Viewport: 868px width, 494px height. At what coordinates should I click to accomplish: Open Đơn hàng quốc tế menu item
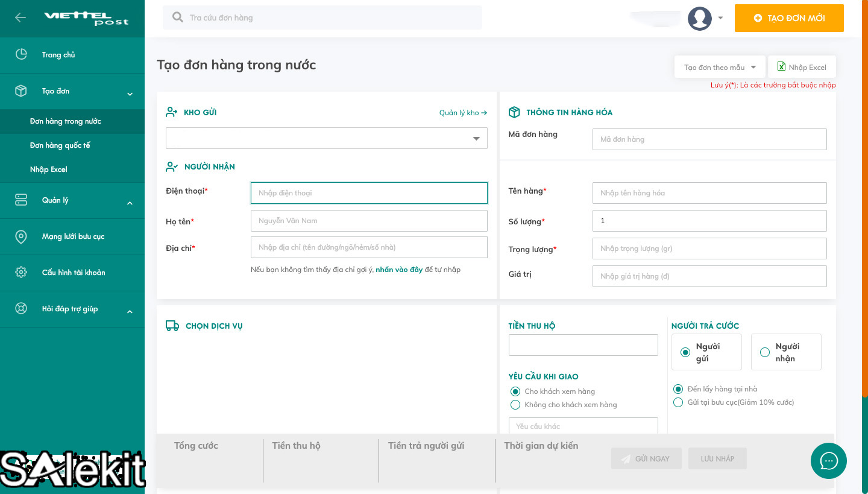pos(60,145)
